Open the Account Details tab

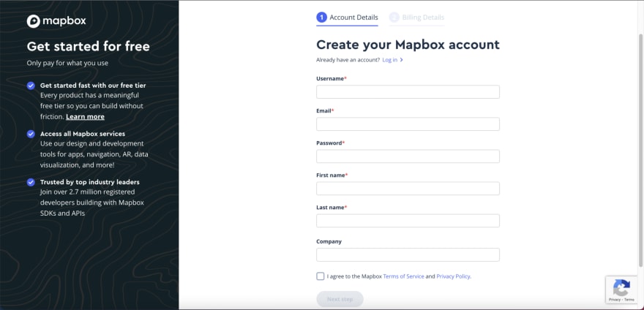coord(347,18)
